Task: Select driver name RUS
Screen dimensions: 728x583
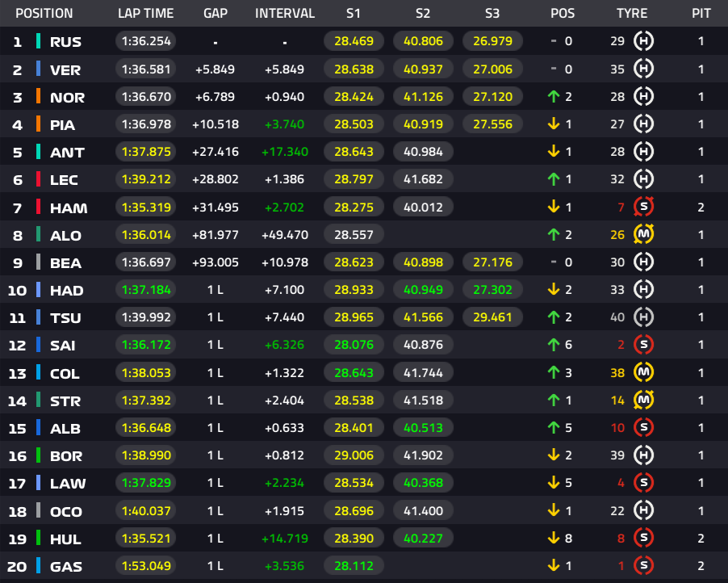Action: [65, 42]
